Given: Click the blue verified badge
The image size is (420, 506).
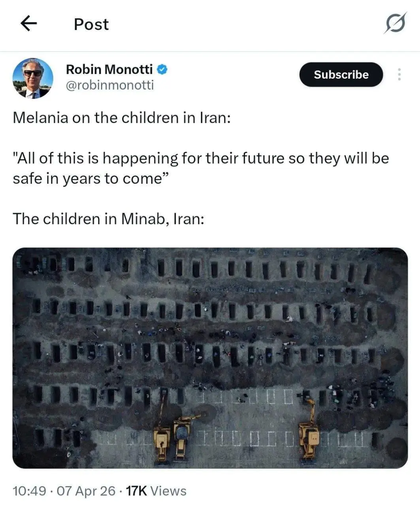Looking at the screenshot, I should click(162, 70).
